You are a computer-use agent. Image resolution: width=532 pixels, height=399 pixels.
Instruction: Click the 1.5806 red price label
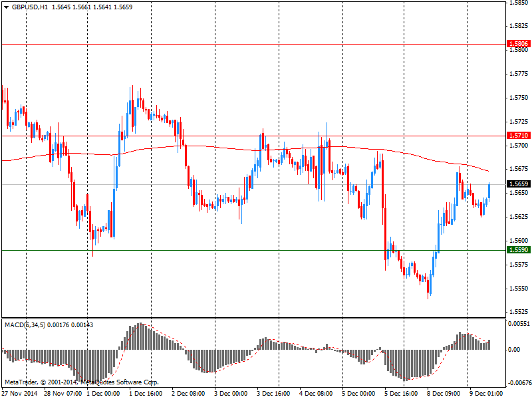pos(519,43)
